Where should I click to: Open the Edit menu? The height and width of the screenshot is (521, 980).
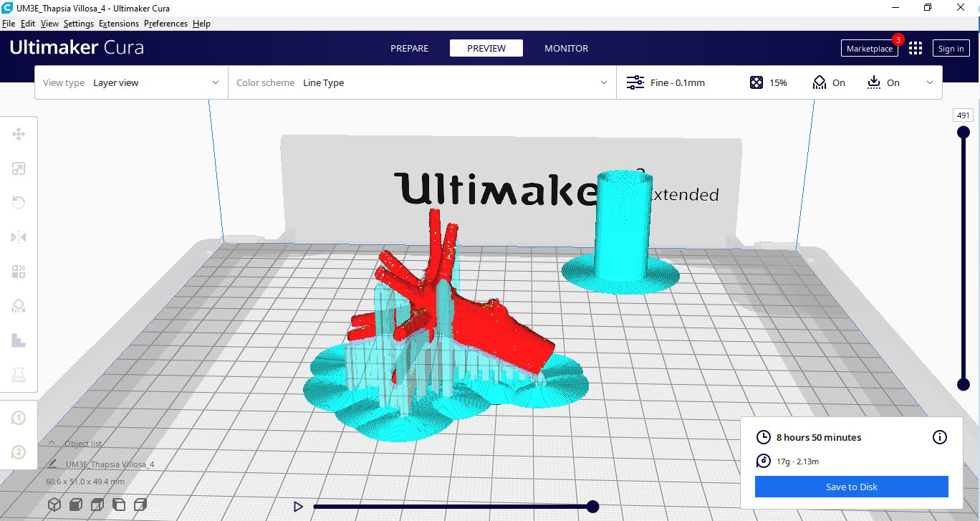[x=28, y=24]
